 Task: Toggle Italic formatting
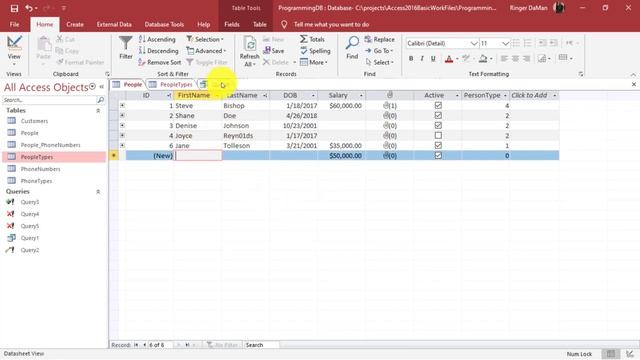click(x=422, y=59)
